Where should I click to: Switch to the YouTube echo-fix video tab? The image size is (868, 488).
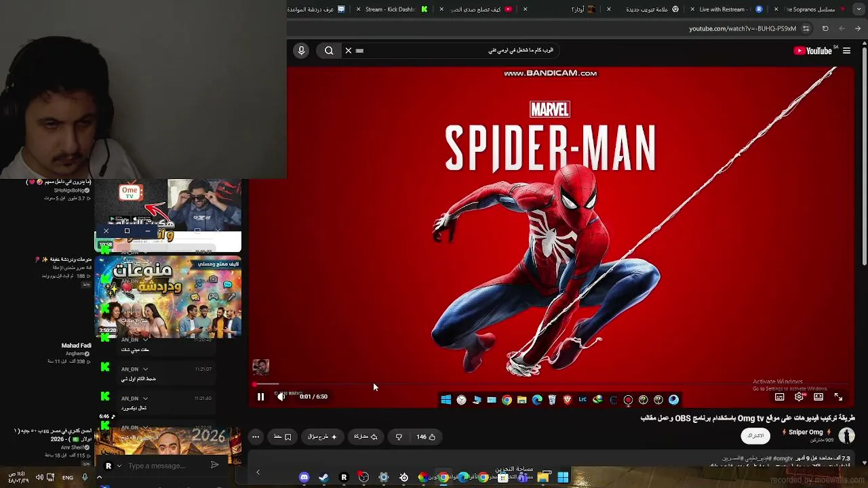coord(478,9)
